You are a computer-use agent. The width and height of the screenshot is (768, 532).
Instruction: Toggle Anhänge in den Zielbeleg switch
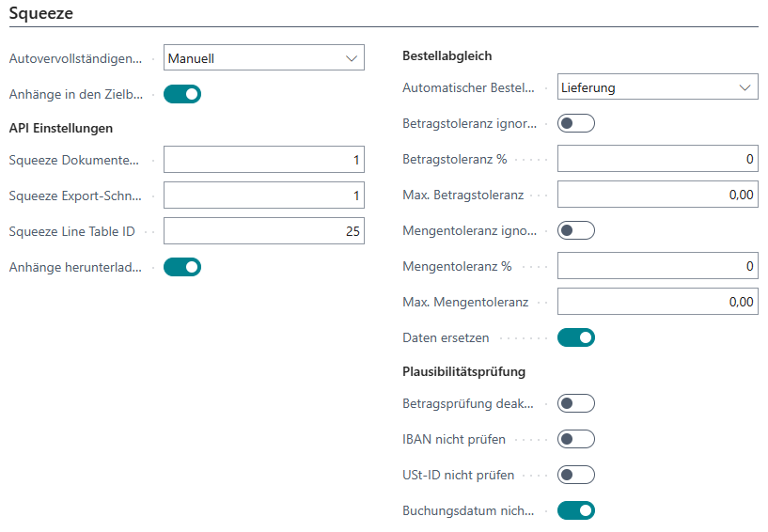pos(182,94)
